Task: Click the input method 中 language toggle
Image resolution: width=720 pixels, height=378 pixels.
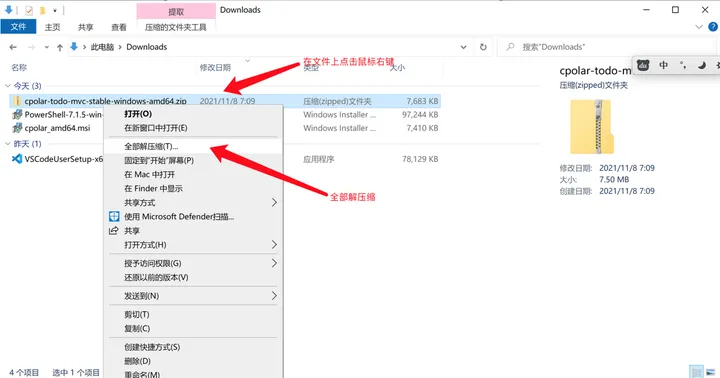Action: pyautogui.click(x=664, y=65)
